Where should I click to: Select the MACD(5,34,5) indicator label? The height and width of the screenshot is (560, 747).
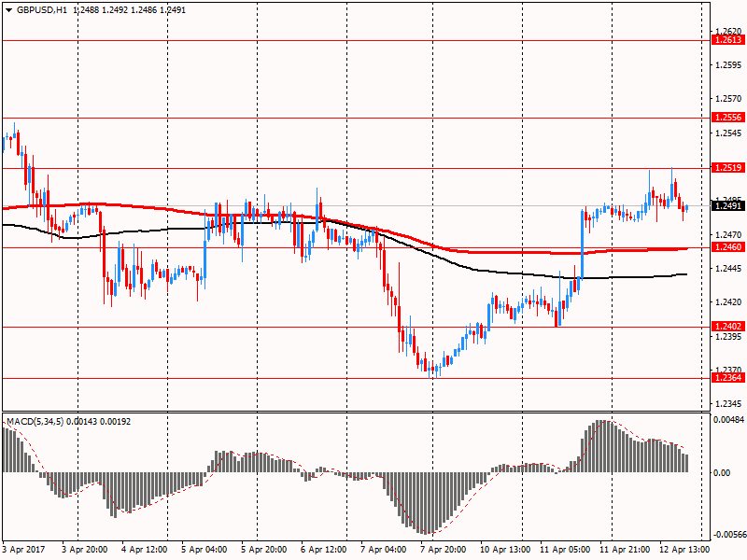[x=35, y=422]
